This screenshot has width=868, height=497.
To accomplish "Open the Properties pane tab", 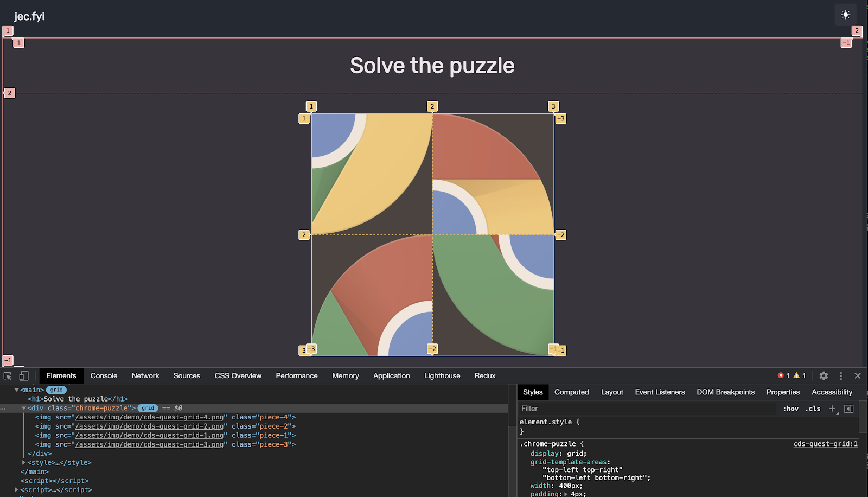I will 783,392.
